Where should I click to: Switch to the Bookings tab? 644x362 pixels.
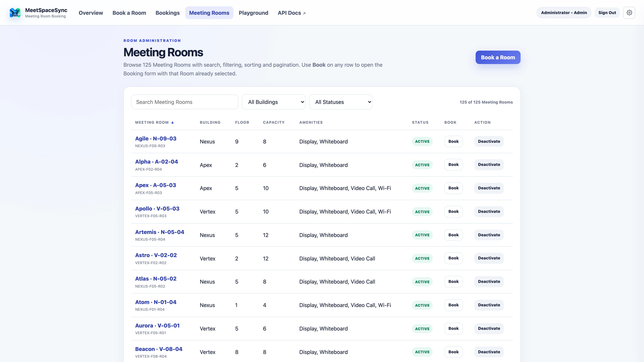click(x=168, y=13)
